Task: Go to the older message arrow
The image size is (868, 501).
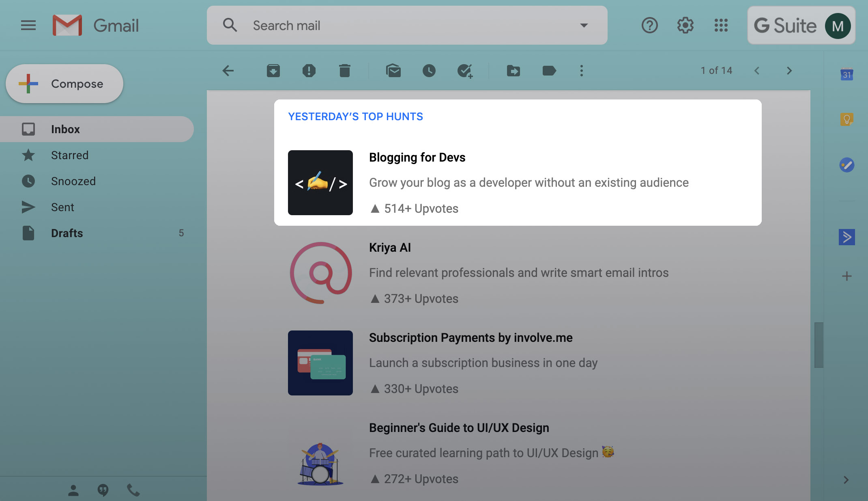Action: pyautogui.click(x=789, y=71)
